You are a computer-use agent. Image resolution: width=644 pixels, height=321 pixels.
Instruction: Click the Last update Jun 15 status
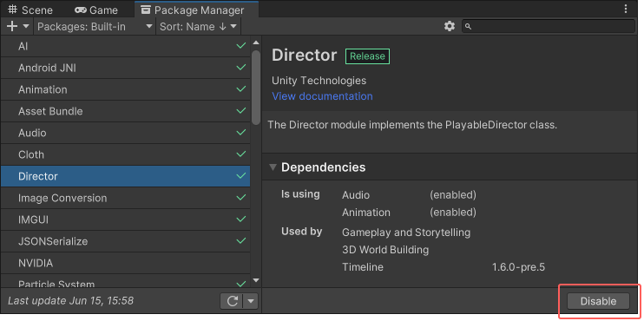70,301
